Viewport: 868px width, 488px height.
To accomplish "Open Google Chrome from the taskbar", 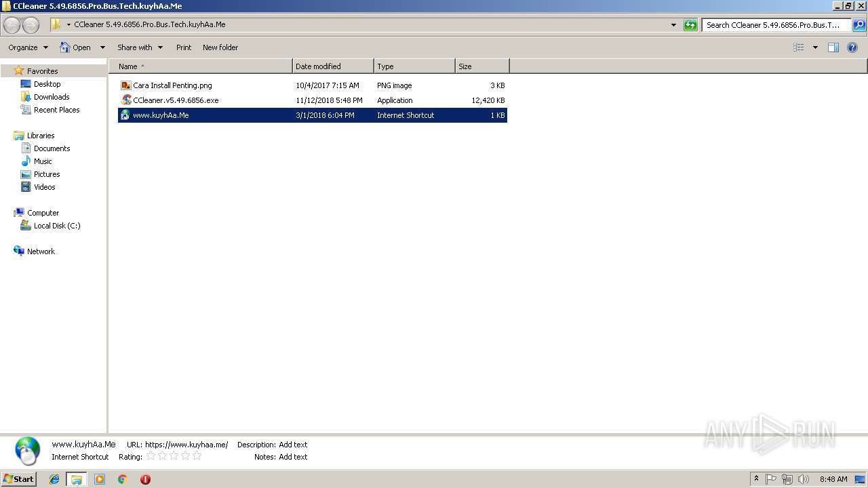I will pyautogui.click(x=123, y=479).
